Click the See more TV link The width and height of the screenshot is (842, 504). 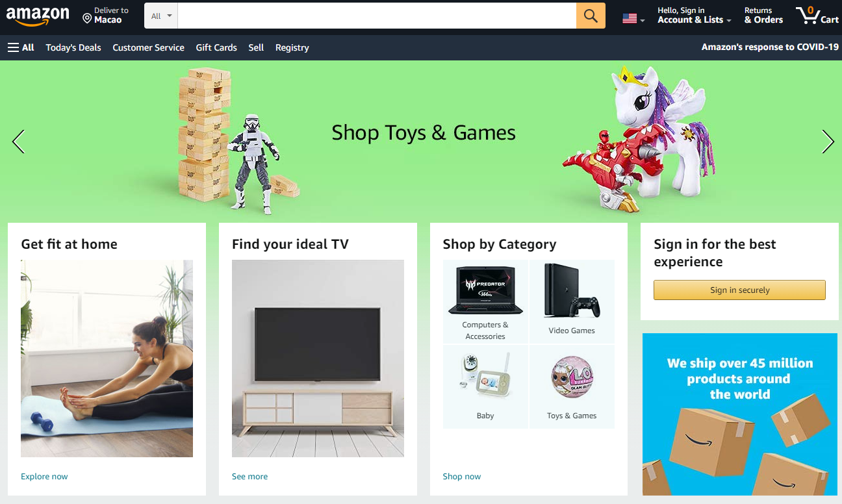pos(249,477)
